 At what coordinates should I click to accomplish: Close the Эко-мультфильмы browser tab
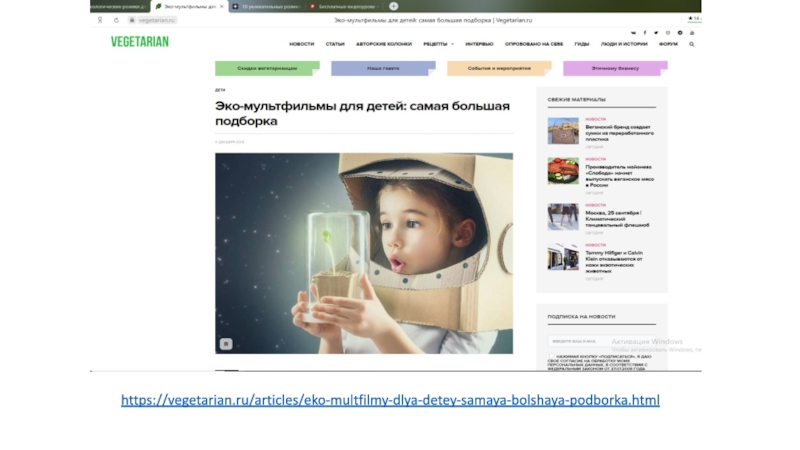221,7
